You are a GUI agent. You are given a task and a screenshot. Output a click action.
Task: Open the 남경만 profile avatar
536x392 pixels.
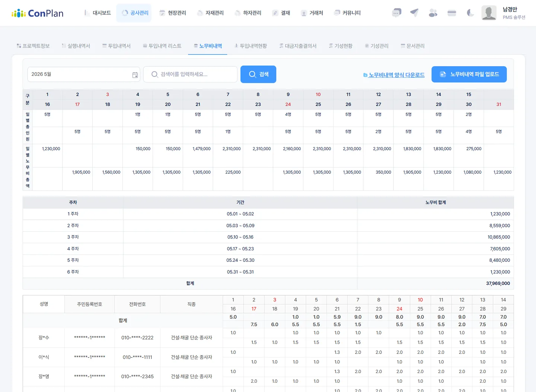489,13
